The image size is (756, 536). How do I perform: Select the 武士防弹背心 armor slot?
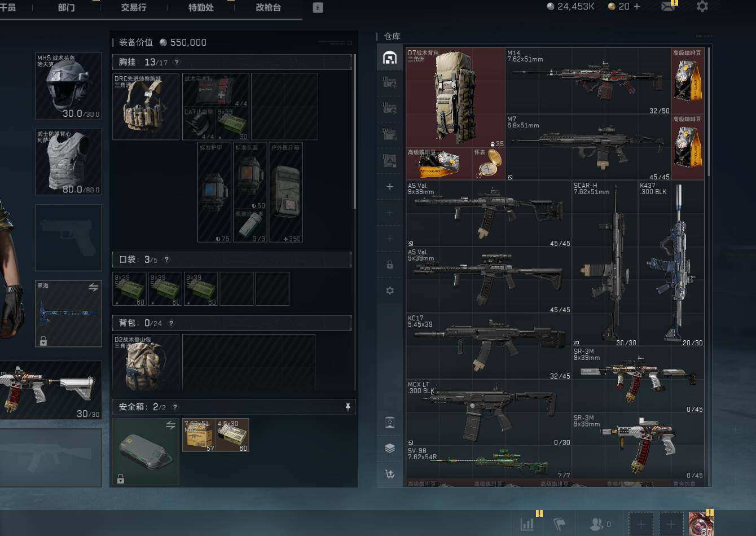click(x=69, y=161)
